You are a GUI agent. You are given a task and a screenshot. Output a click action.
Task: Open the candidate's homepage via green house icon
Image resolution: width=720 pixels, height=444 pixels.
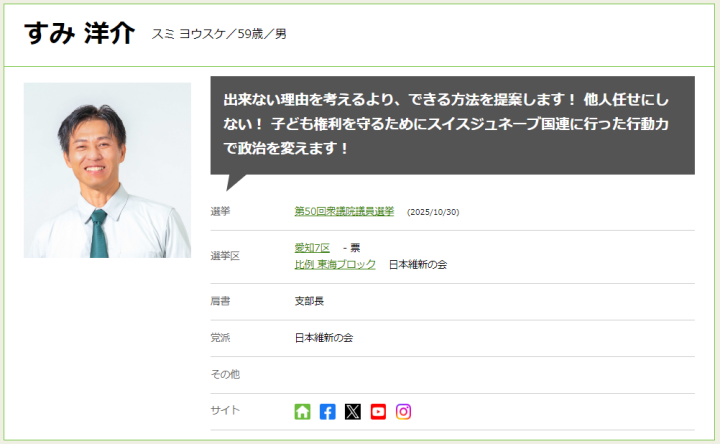pos(302,411)
